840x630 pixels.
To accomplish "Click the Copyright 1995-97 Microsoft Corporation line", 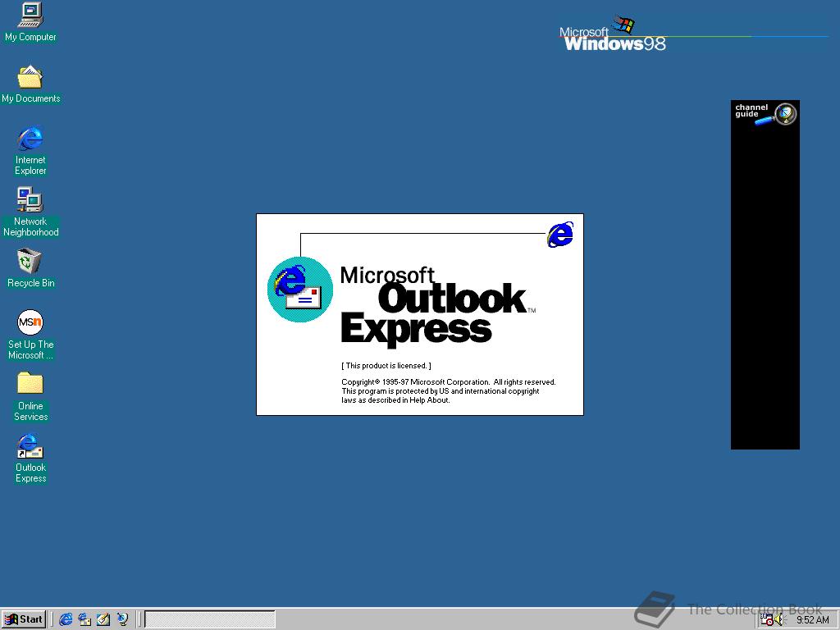I will (449, 382).
